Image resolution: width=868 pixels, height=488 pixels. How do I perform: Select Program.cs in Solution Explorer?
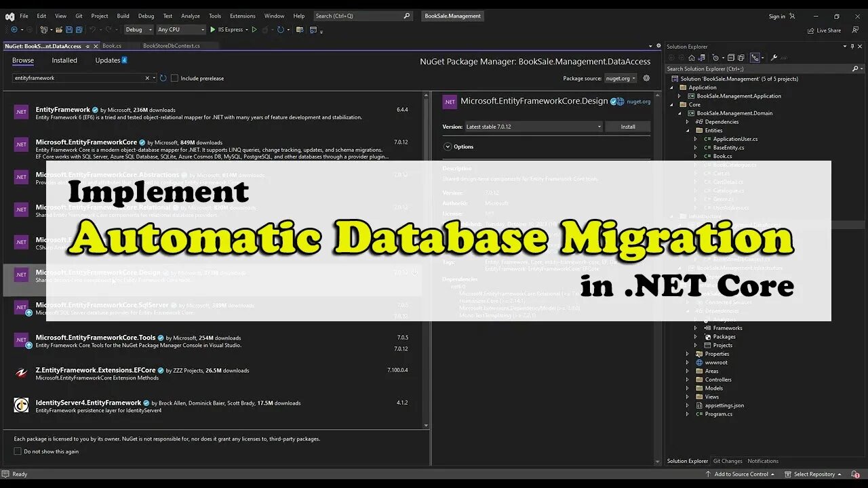(x=719, y=414)
